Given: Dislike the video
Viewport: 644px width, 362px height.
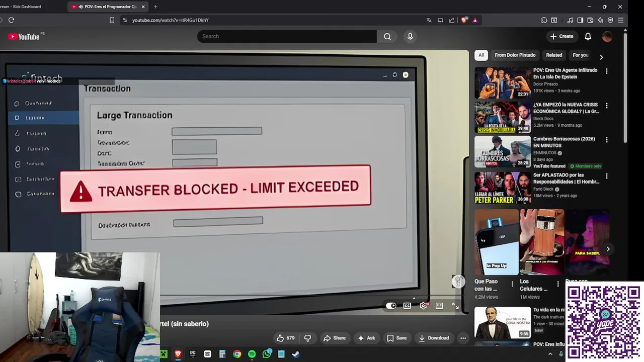Looking at the screenshot, I should pos(307,338).
